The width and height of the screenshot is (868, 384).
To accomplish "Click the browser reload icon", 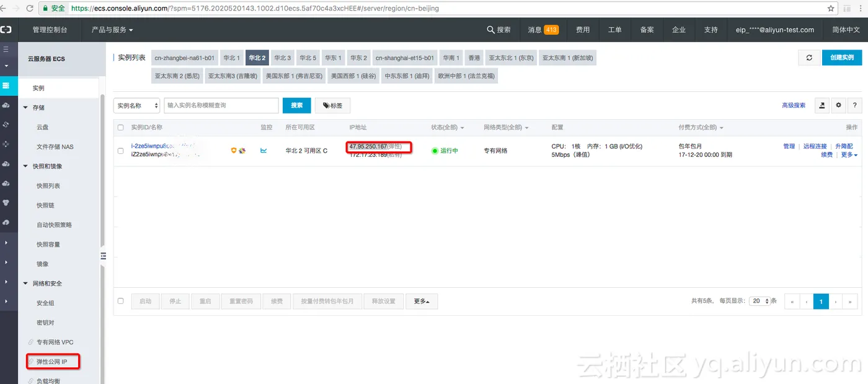I will click(31, 9).
